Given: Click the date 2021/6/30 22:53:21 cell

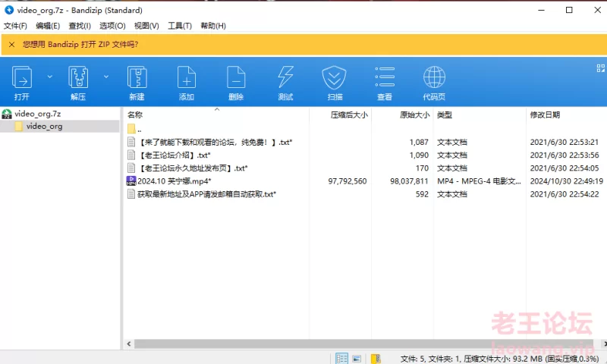Looking at the screenshot, I should [564, 143].
